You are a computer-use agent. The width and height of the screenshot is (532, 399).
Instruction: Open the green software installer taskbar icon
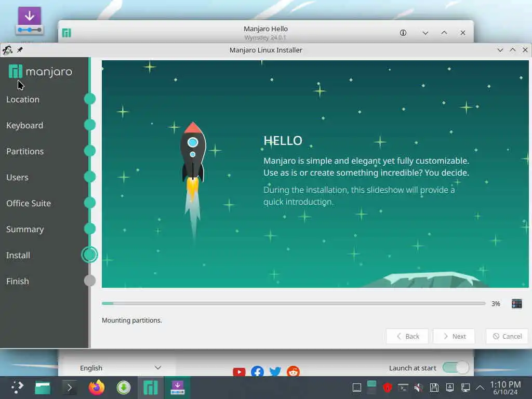coord(124,388)
